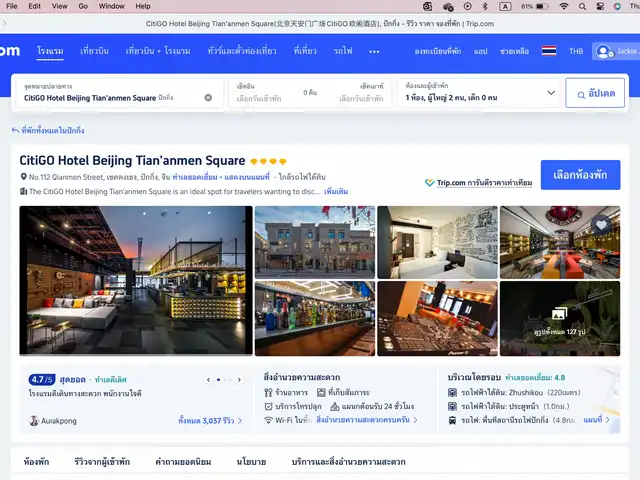The width and height of the screenshot is (640, 480).
Task: Open the main hotel lounge photo
Action: click(x=136, y=281)
